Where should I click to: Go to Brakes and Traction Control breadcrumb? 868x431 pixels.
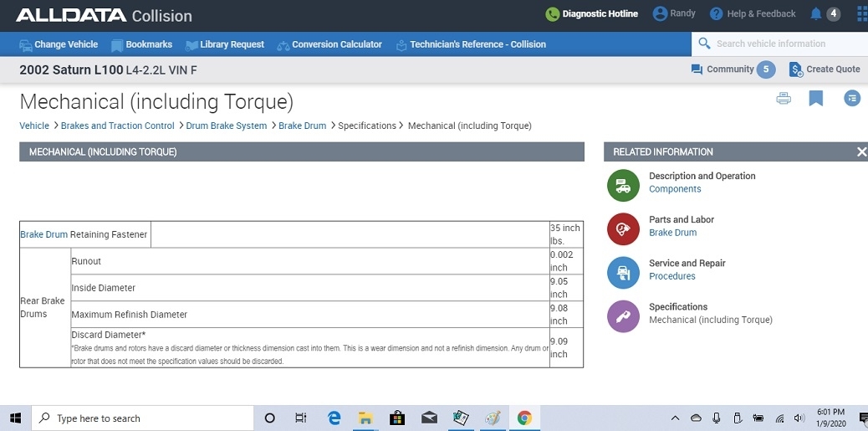tap(117, 126)
